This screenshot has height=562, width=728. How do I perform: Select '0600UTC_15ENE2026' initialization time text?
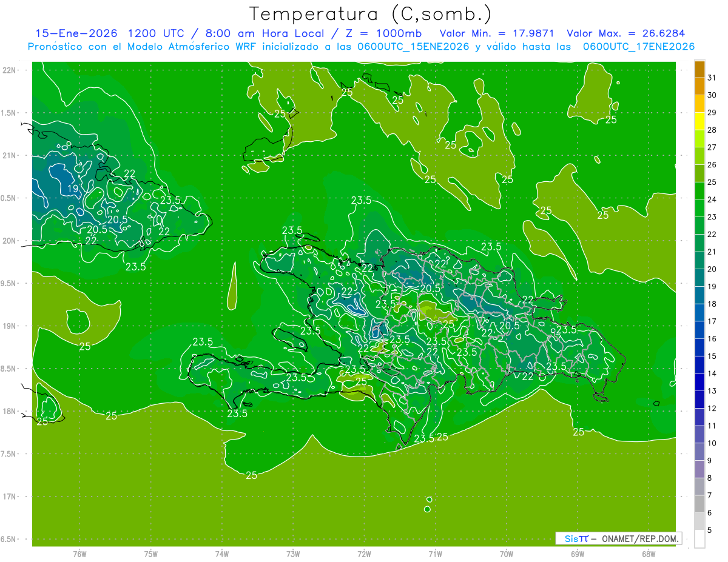coord(413,47)
